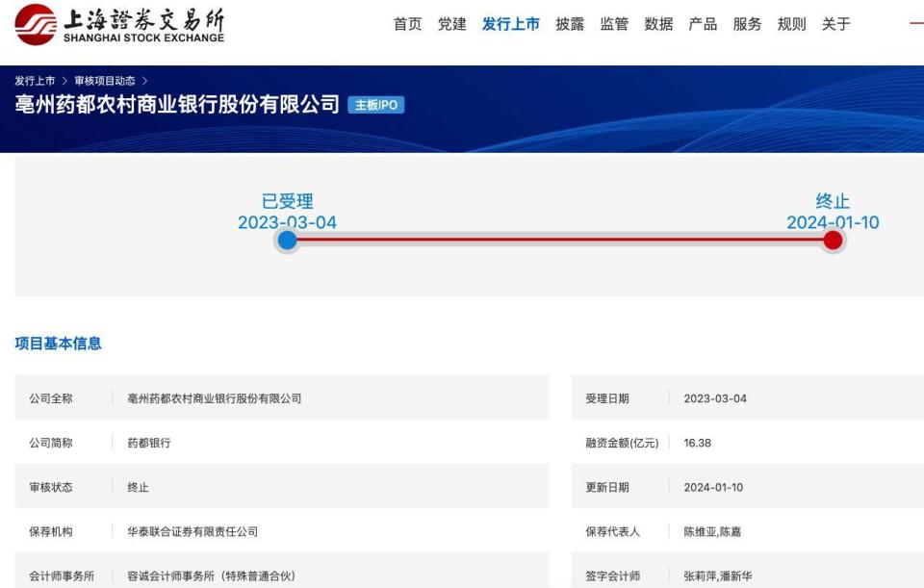The image size is (924, 588).
Task: Click 发行上市 in the top navigation
Action: [510, 23]
